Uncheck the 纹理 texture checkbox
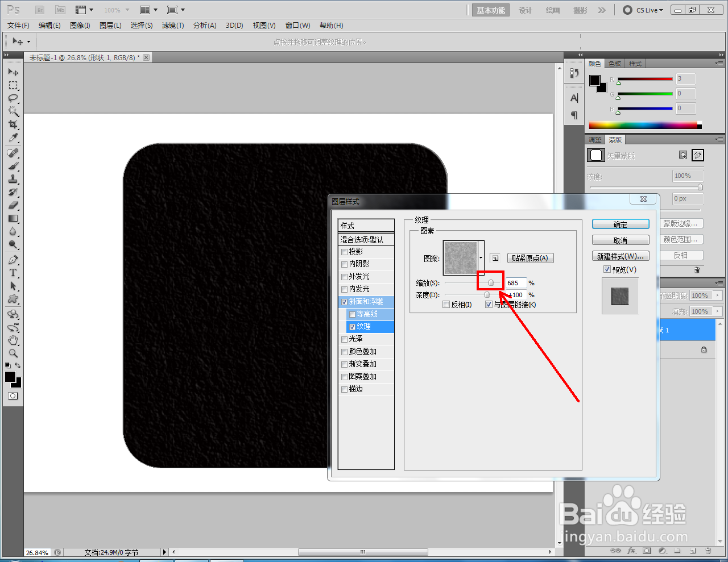The height and width of the screenshot is (562, 728). pos(352,327)
